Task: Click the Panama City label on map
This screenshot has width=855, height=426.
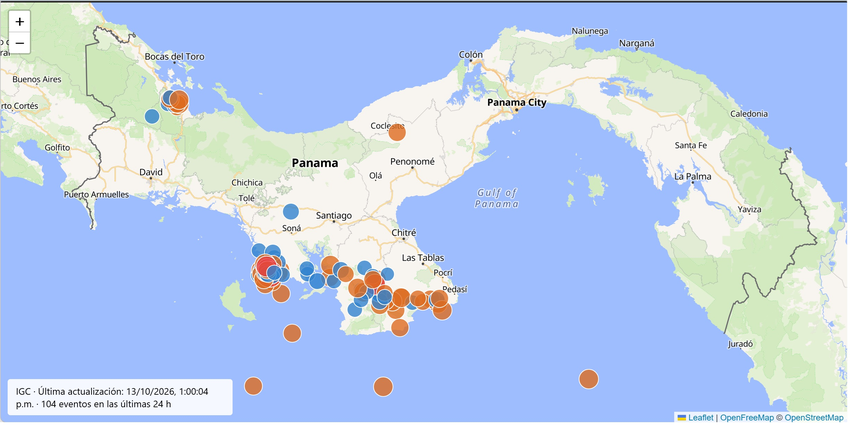Action: (x=516, y=102)
